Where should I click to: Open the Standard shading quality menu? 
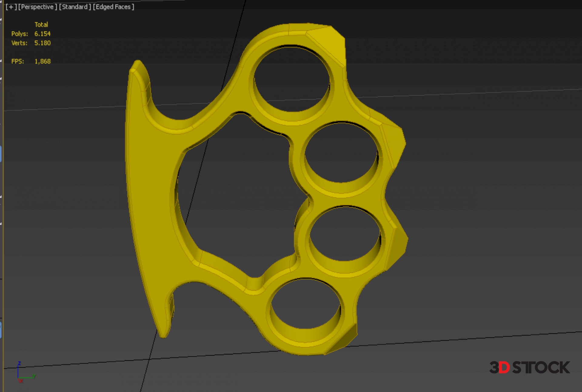(x=75, y=7)
